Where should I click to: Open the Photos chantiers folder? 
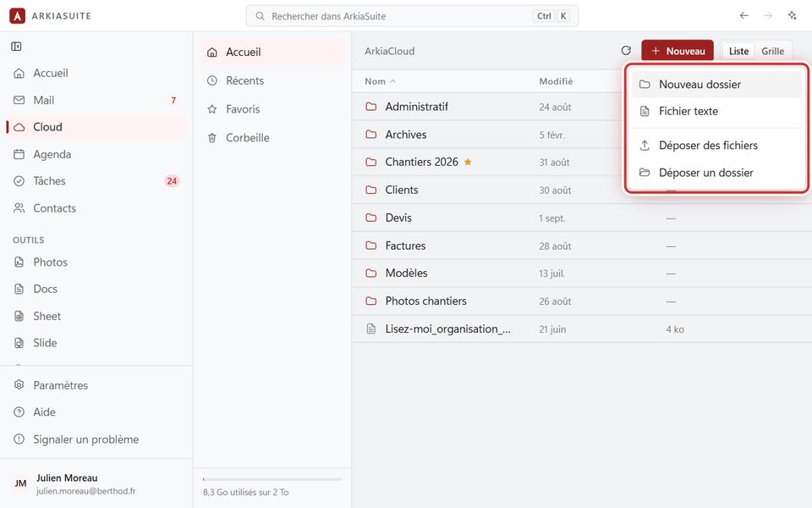(x=425, y=301)
